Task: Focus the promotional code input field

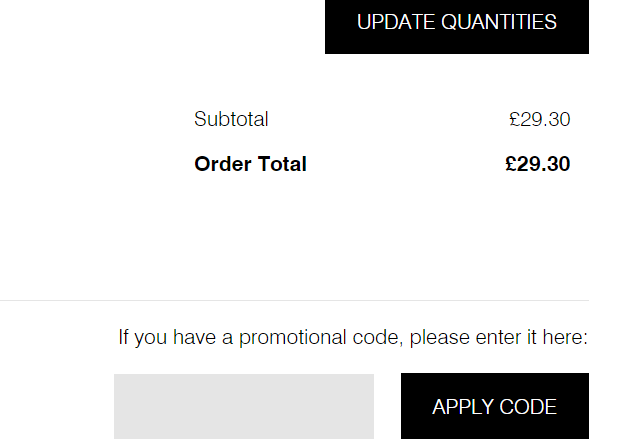Action: [x=243, y=406]
